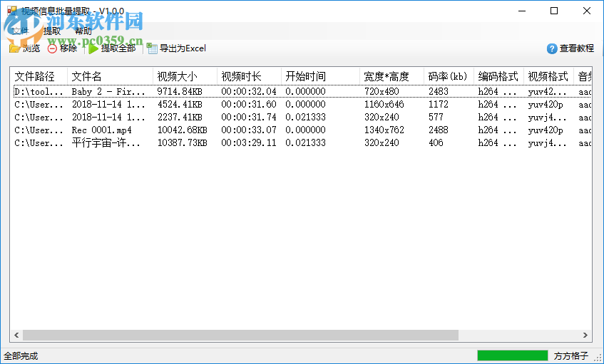Click duration cell 00:00:32.04

(x=249, y=92)
